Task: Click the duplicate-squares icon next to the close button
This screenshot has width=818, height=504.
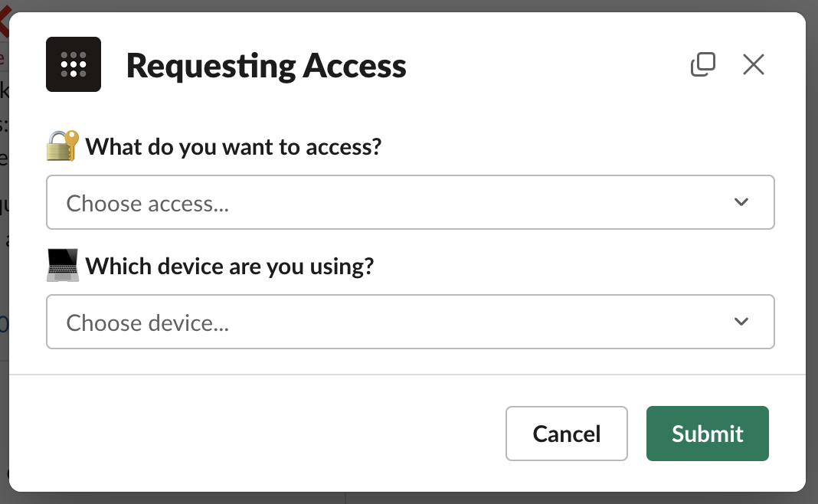Action: [703, 64]
